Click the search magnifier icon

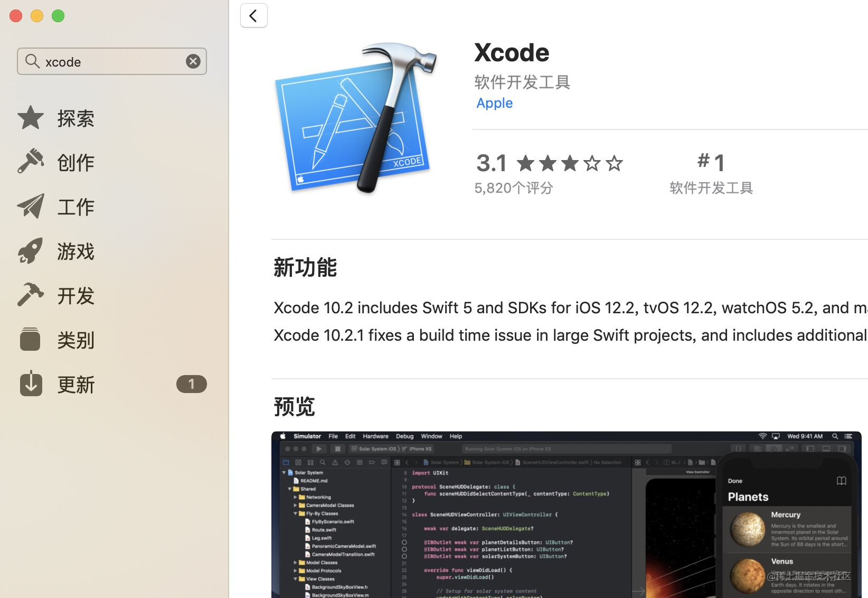click(32, 61)
